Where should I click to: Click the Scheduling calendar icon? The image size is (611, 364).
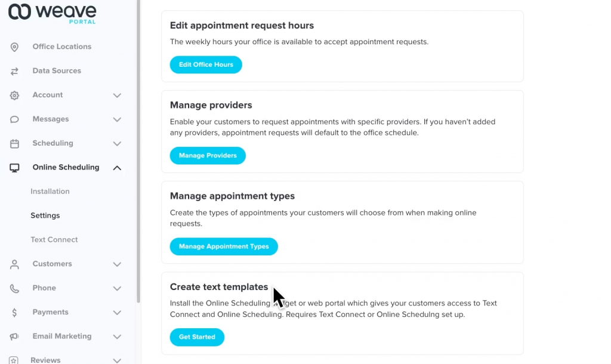coord(14,143)
